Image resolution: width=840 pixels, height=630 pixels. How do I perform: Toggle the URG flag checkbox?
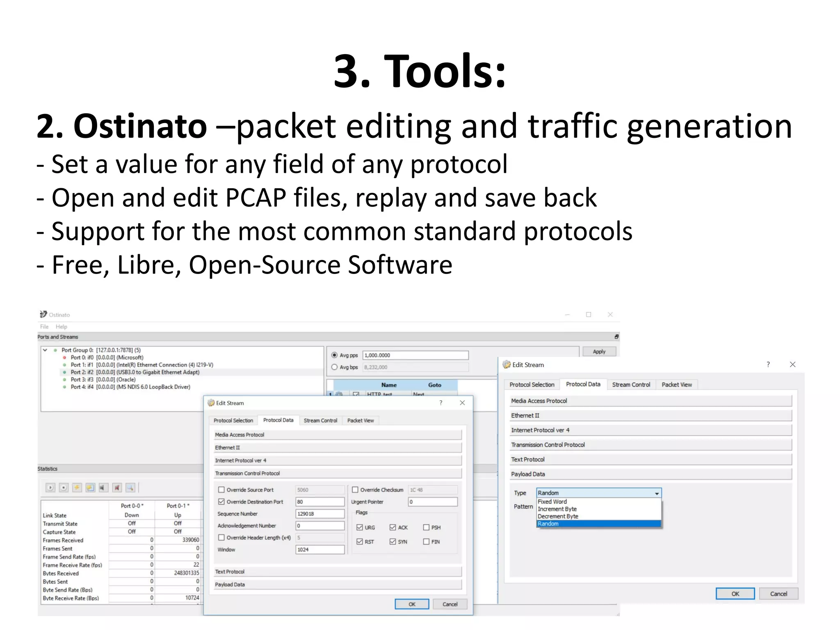coord(360,527)
